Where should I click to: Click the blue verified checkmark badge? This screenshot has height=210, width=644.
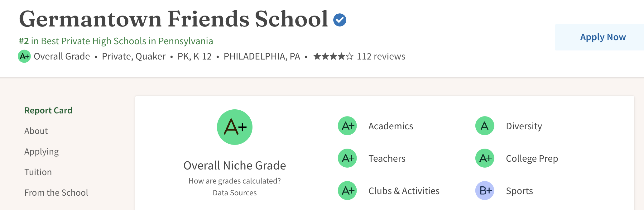point(339,20)
